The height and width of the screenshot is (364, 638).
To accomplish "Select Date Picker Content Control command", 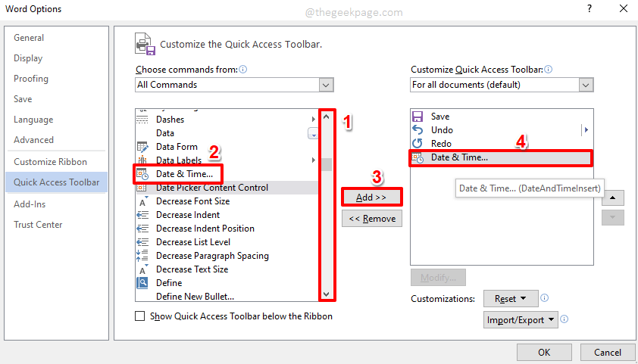I will pyautogui.click(x=212, y=188).
